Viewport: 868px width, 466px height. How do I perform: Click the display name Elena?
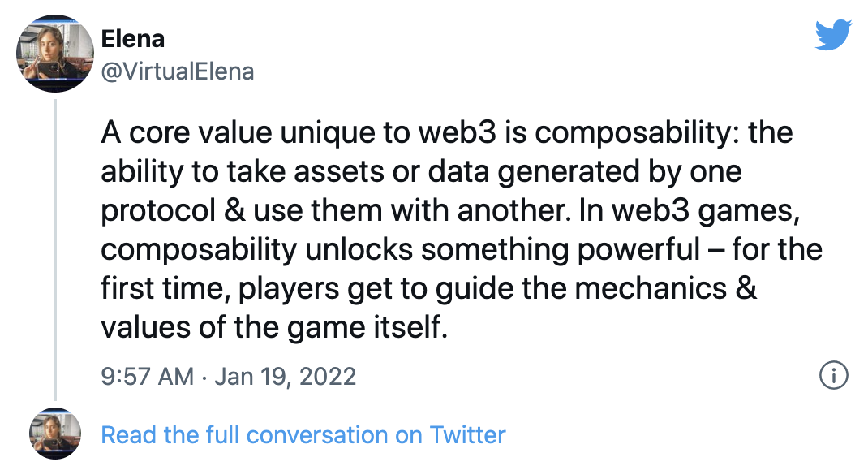(131, 37)
